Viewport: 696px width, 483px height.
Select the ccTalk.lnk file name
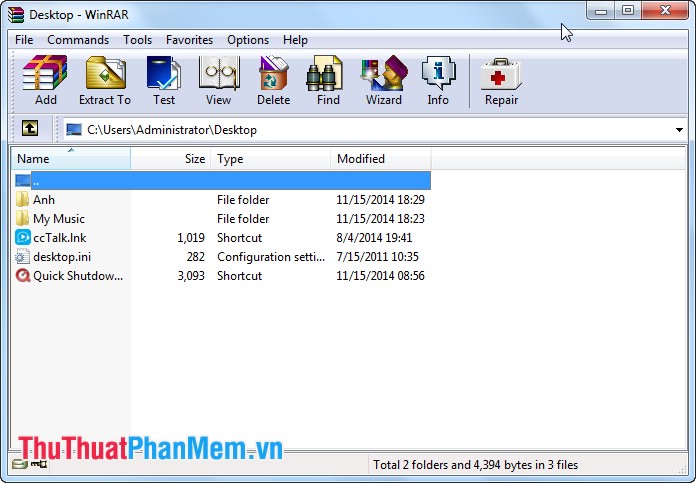[59, 238]
